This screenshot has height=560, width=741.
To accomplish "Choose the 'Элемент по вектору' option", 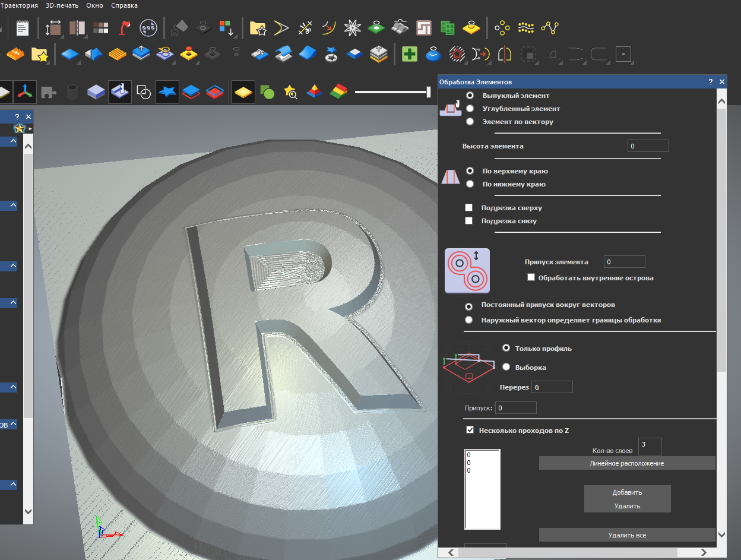I will coord(470,122).
